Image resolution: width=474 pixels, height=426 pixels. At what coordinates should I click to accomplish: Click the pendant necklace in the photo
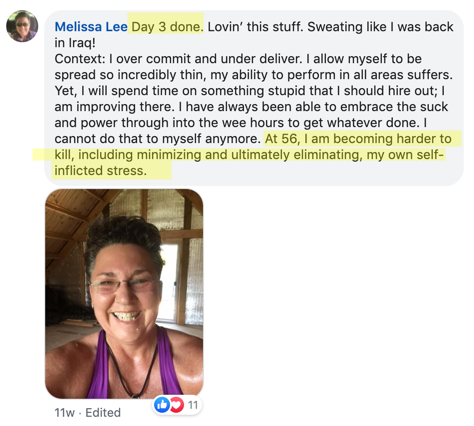pos(137,396)
